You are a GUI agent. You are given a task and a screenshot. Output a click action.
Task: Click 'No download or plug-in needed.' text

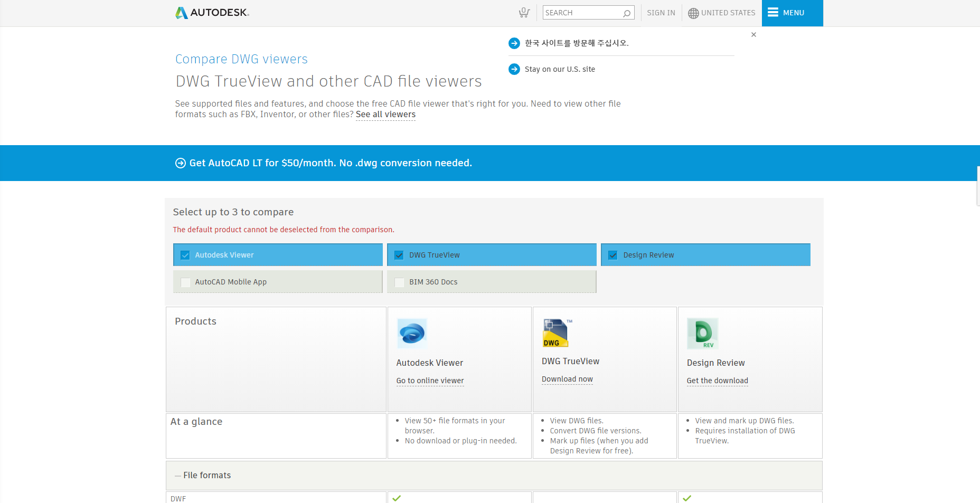click(460, 441)
